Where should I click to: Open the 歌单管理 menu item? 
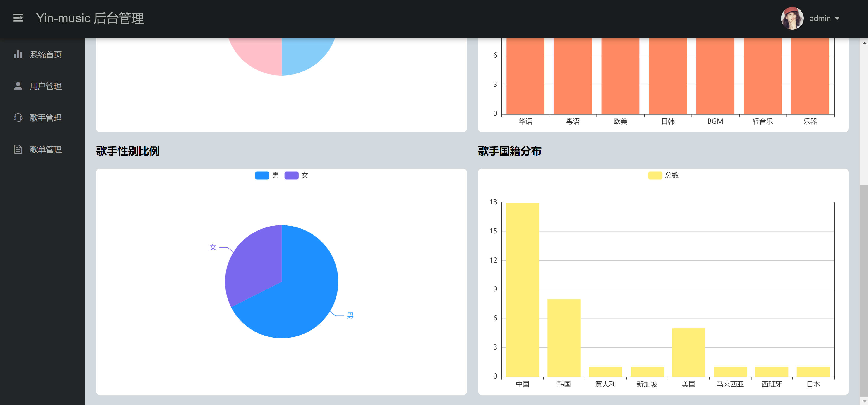[x=43, y=149]
